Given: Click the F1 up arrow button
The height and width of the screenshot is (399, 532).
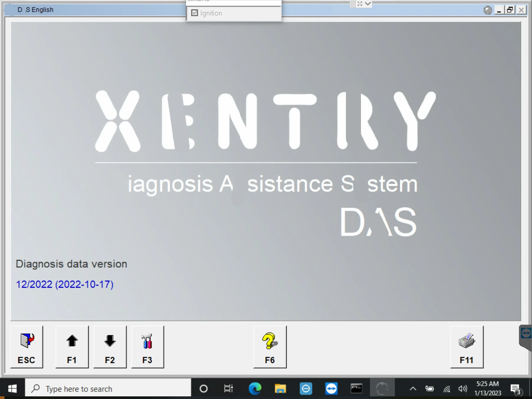Looking at the screenshot, I should tap(72, 347).
